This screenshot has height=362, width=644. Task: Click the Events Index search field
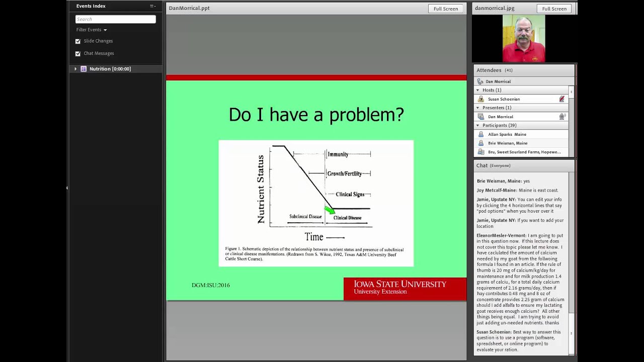click(115, 19)
